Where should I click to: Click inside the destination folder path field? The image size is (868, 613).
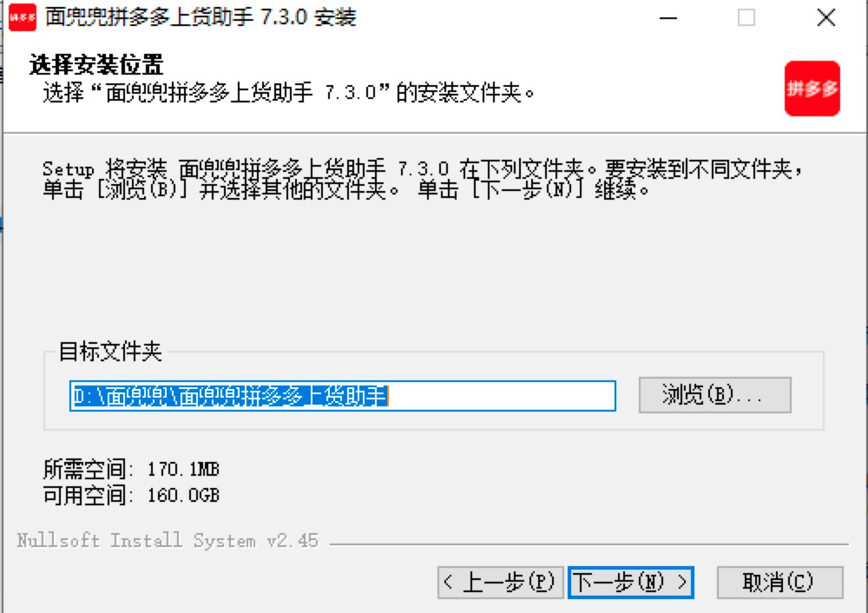coord(342,396)
